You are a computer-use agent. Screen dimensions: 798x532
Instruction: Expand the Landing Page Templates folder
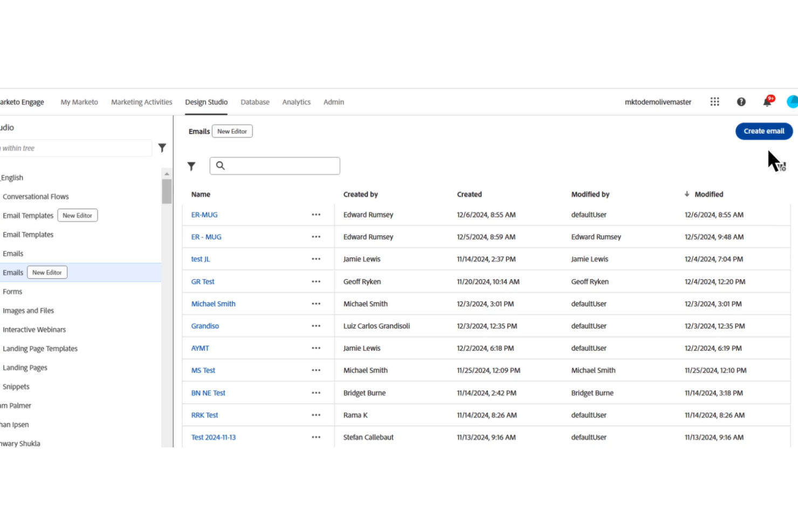(x=40, y=348)
